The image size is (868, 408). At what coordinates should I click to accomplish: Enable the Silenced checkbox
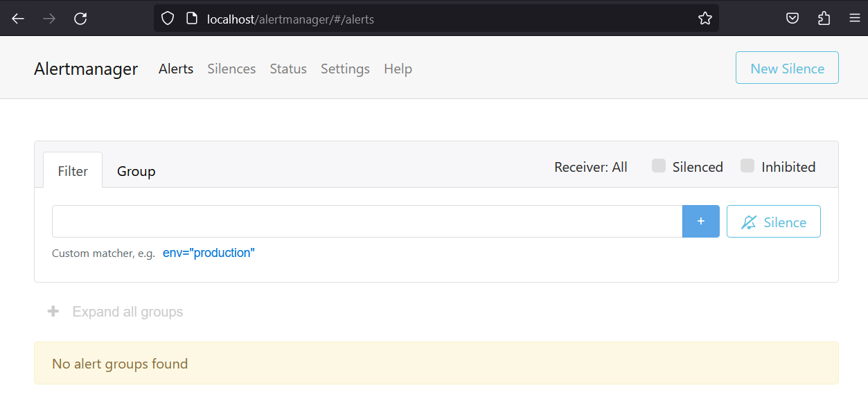pyautogui.click(x=659, y=166)
